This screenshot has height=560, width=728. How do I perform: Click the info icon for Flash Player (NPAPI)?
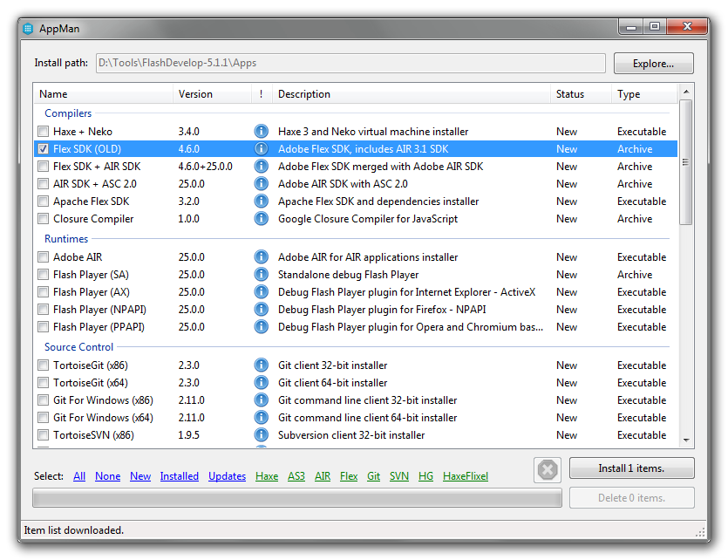(261, 310)
